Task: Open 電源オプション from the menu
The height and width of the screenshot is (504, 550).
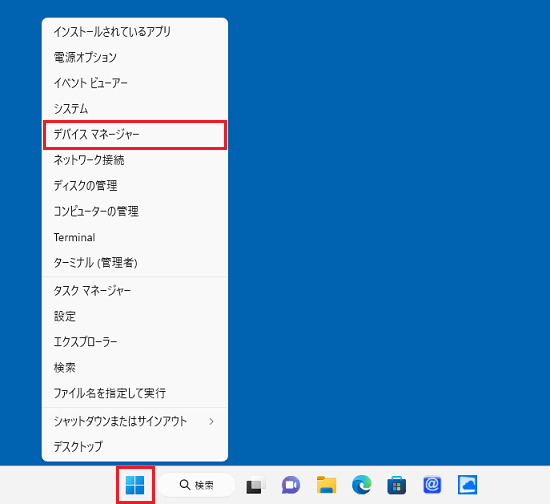Action: click(135, 57)
